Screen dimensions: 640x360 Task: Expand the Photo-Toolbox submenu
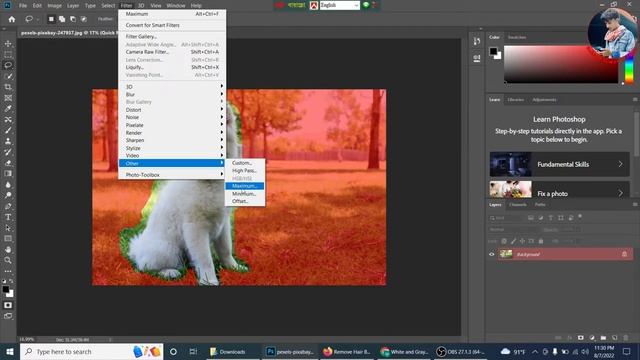(172, 175)
